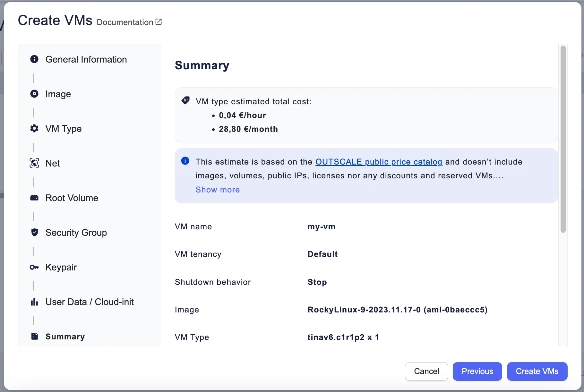Click the Summary panel vertical scrollbar
The width and height of the screenshot is (584, 392).
point(563,139)
